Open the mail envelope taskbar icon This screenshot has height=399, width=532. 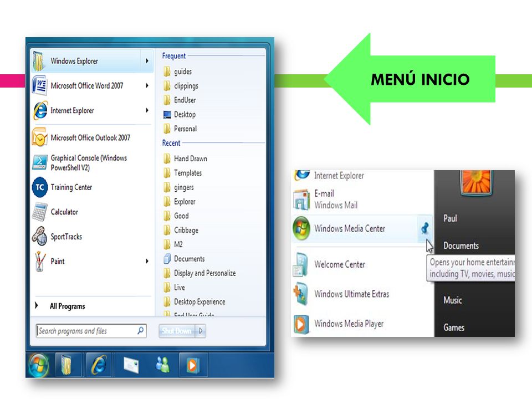pos(131,365)
